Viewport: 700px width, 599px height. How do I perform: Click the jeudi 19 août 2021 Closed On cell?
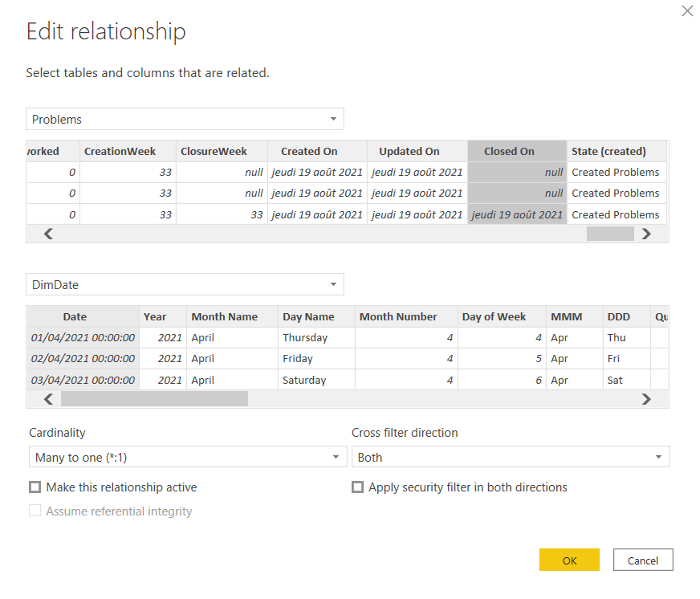(x=518, y=215)
